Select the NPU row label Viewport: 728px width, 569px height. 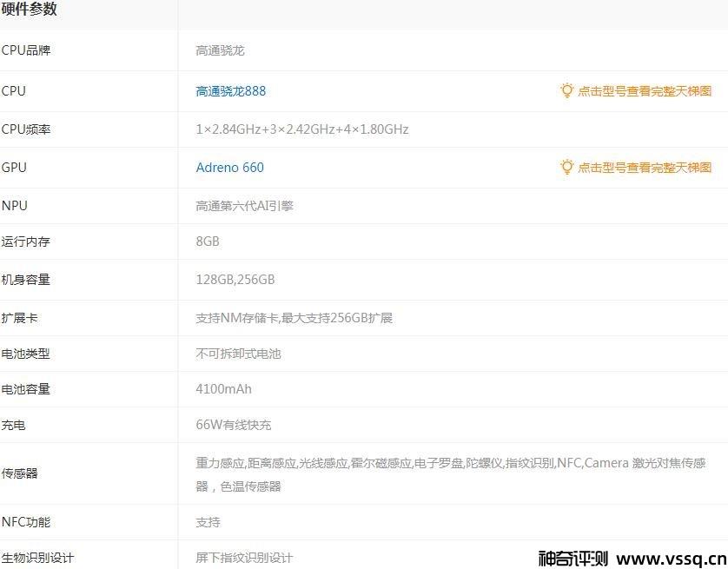pyautogui.click(x=15, y=205)
